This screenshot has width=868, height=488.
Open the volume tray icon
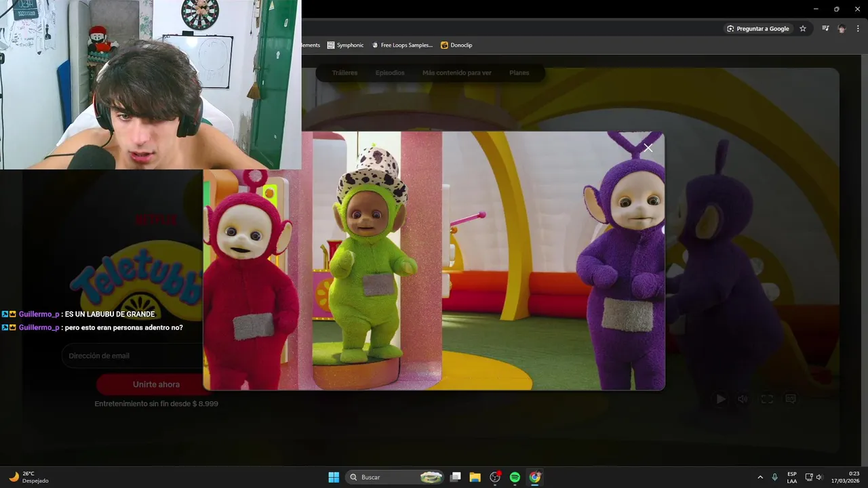(x=819, y=477)
